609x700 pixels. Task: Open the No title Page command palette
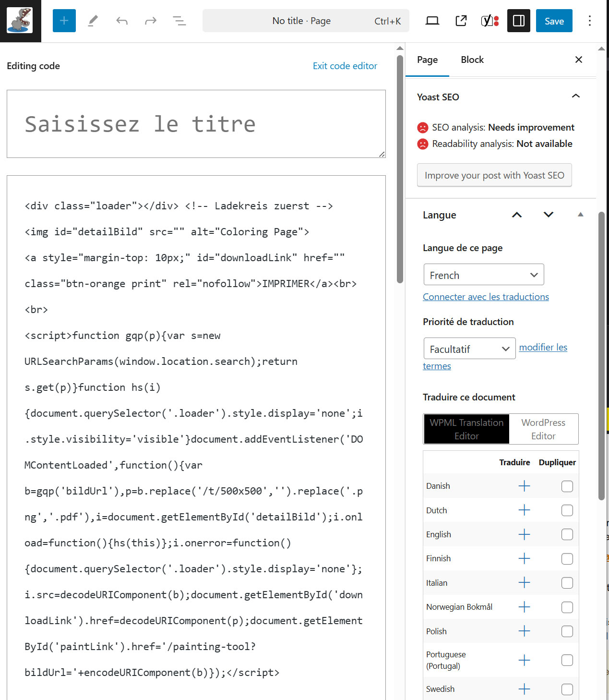point(306,21)
